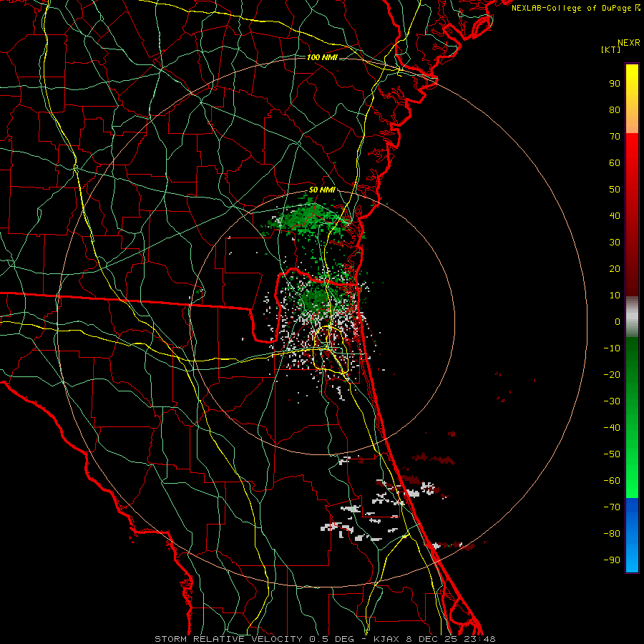Screen dimensions: 644x644
Task: Click the -80 knot scale label
Action: pos(612,534)
